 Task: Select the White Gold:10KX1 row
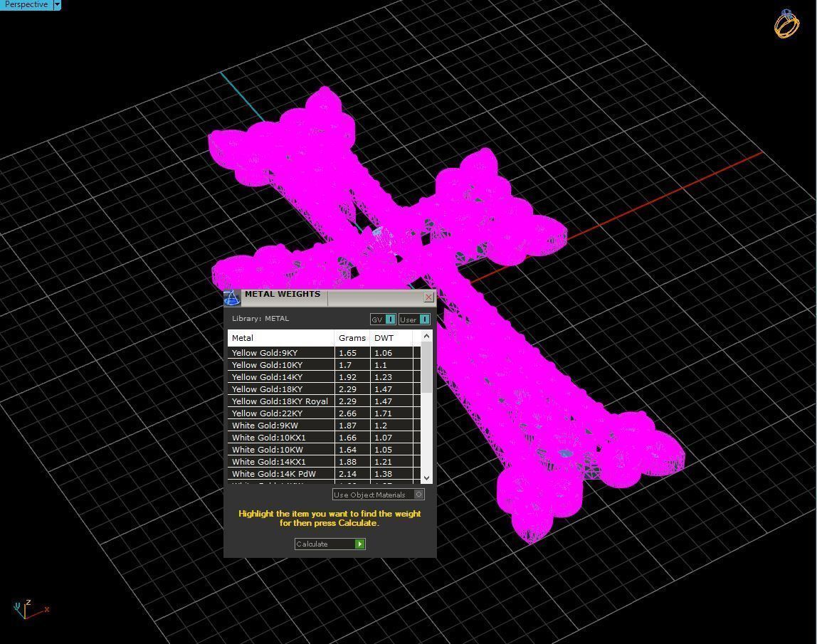(x=324, y=437)
